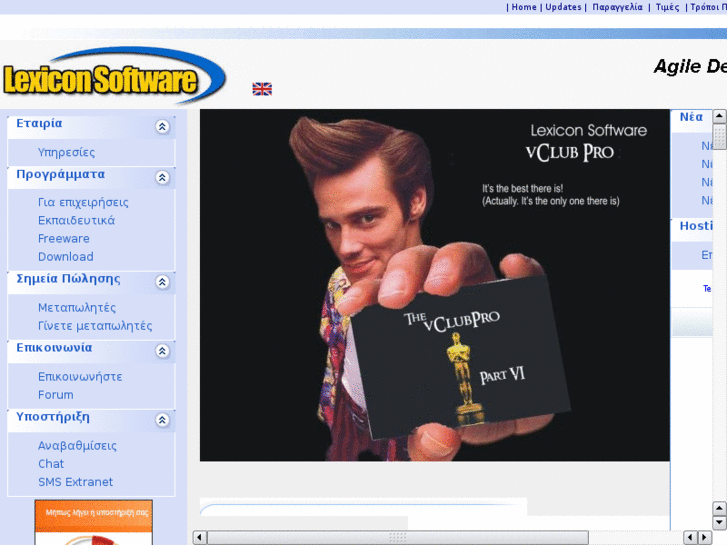Open the Download link
The height and width of the screenshot is (545, 727).
tap(66, 256)
